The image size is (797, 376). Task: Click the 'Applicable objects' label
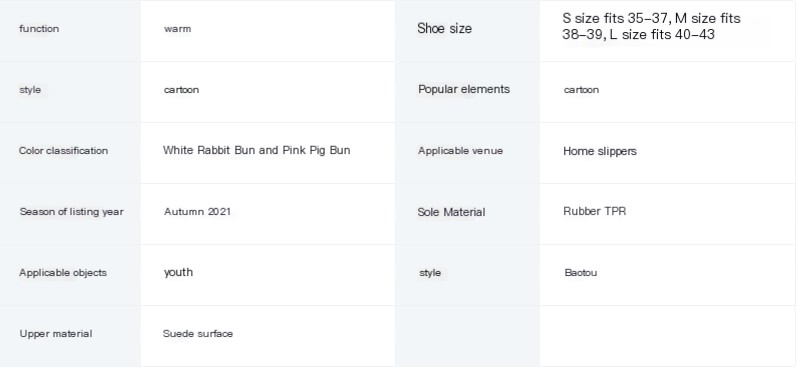(63, 273)
